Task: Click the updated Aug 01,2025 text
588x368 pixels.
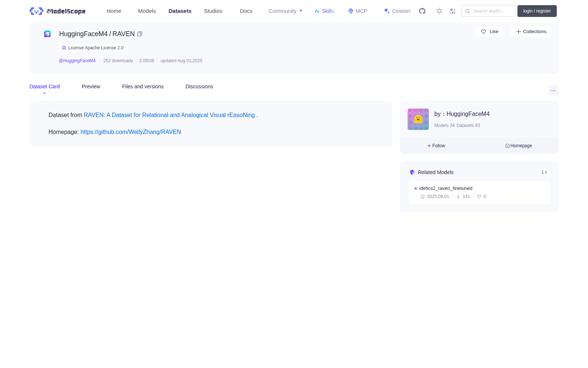Action: (182, 61)
